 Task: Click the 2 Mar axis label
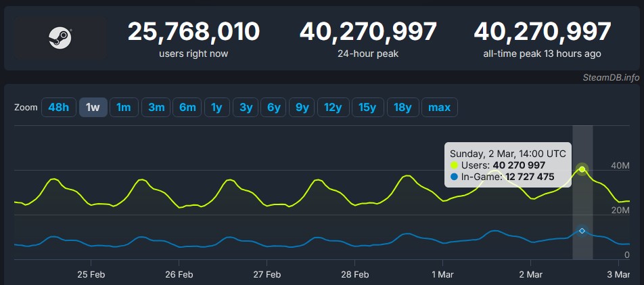tap(530, 274)
